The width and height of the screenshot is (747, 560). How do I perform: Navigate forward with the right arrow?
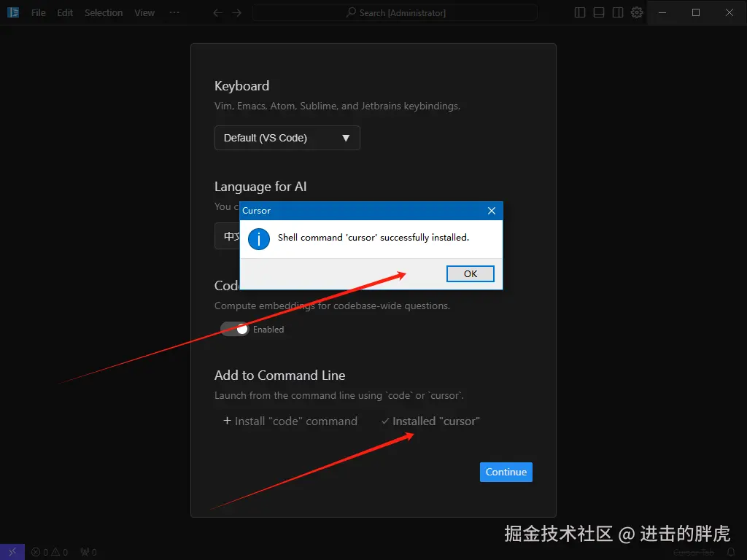[x=237, y=13]
